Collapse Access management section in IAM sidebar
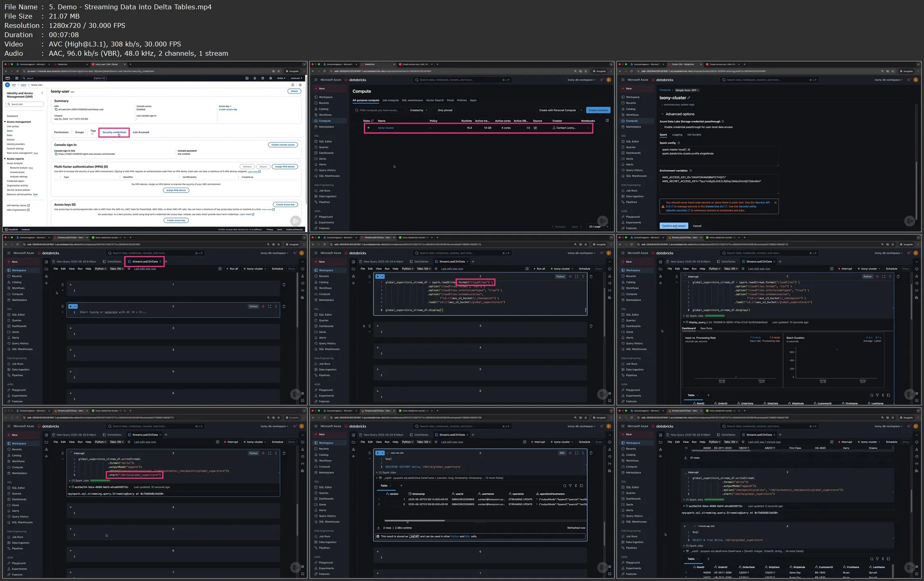Screen dimensions: 924x581 click(x=5, y=122)
